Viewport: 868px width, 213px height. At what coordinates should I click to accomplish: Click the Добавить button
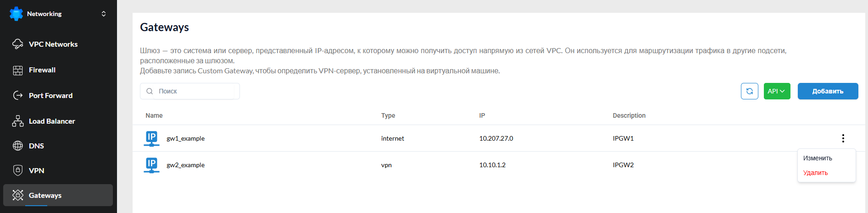click(x=828, y=91)
